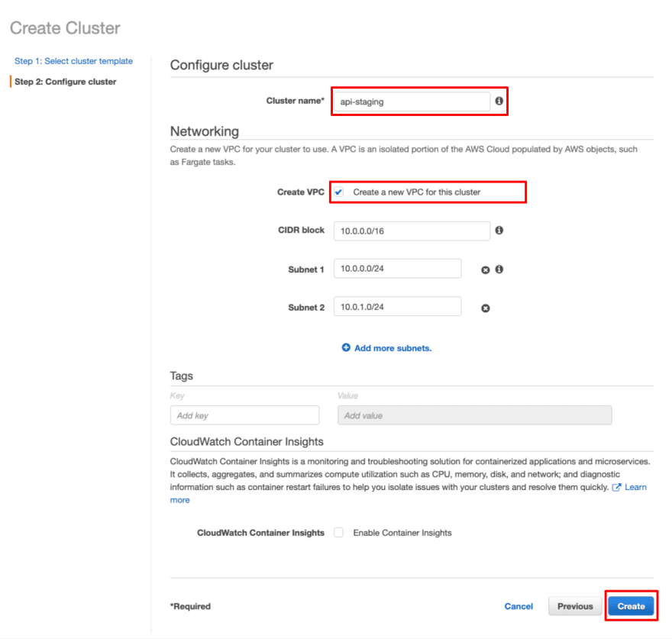Click Add more subnets link
The width and height of the screenshot is (672, 639).
[x=393, y=348]
